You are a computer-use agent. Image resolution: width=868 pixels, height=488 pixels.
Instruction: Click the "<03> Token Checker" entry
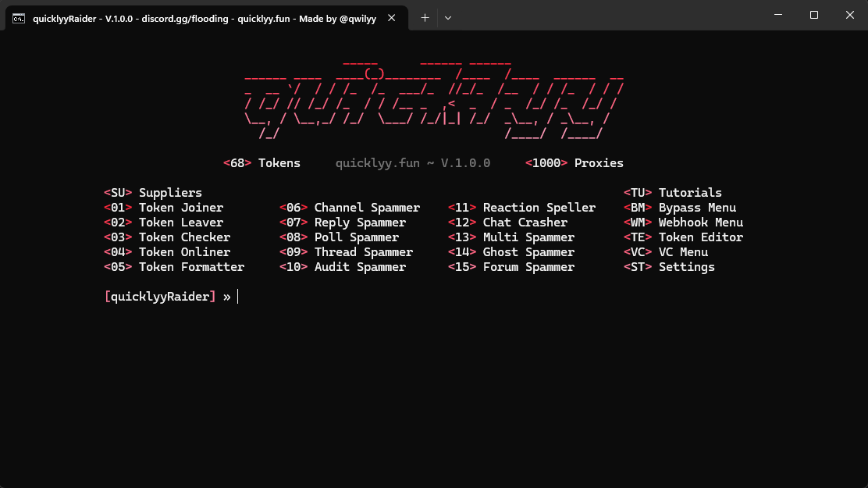click(166, 237)
